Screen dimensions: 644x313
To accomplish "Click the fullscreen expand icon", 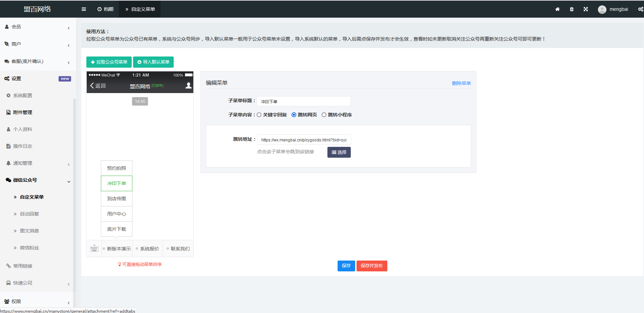I will click(x=586, y=9).
